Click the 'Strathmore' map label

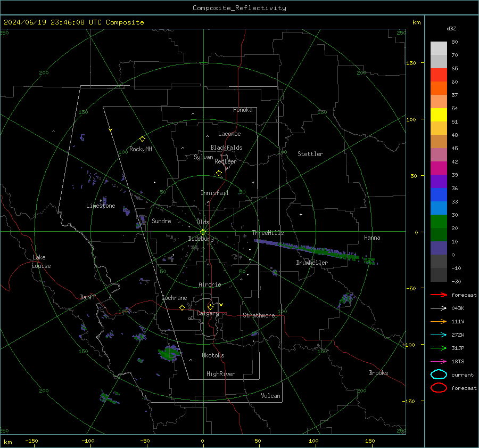click(259, 315)
